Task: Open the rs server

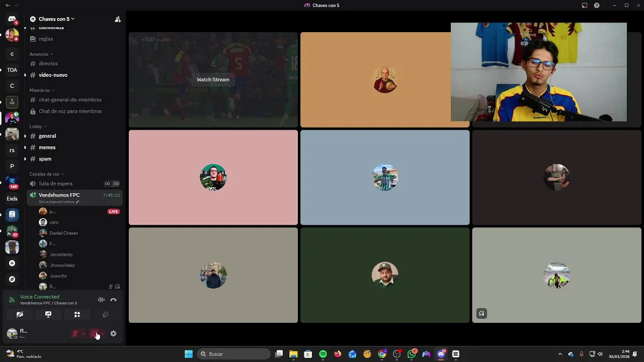Action: pos(12,150)
